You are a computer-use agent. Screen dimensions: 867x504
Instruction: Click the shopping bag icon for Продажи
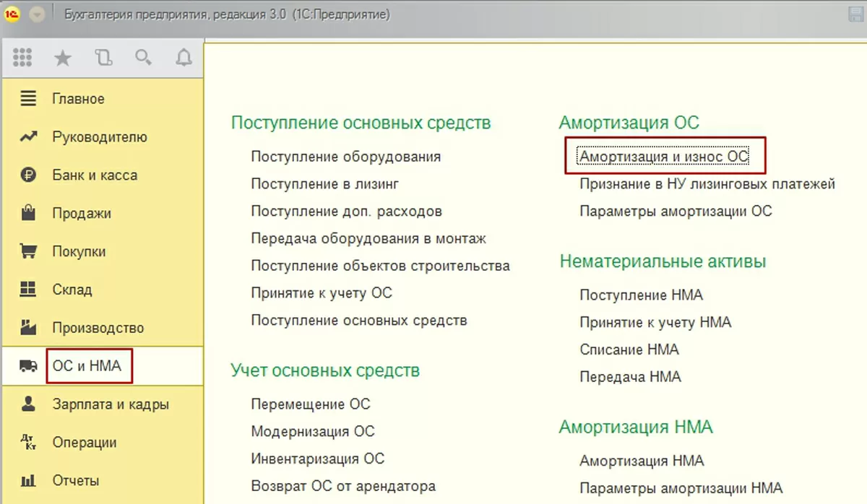27,213
